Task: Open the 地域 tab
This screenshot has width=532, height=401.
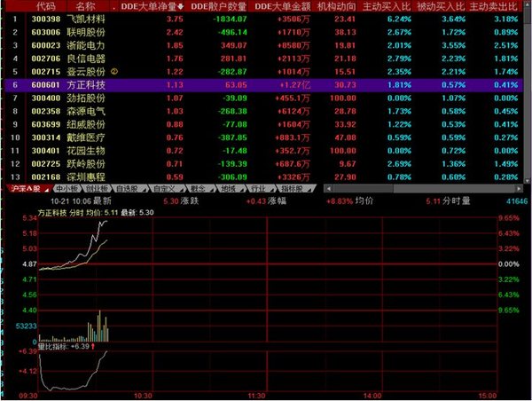Action: [x=231, y=188]
